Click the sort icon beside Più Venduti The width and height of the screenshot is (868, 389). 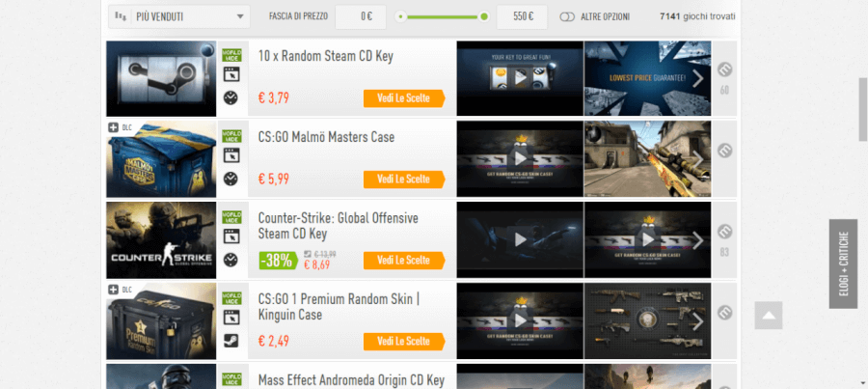tap(121, 16)
